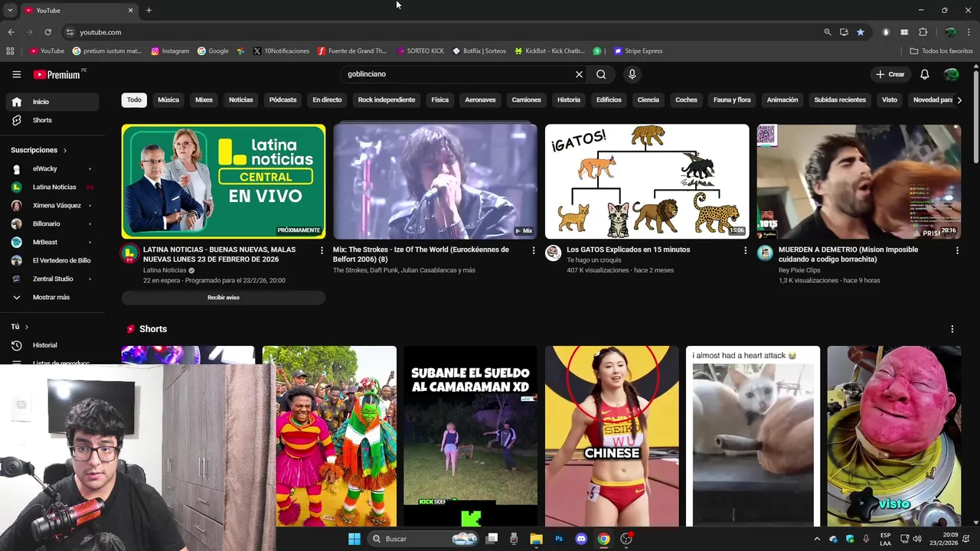
Task: Select the Aeronaves filter chip
Action: (x=480, y=99)
